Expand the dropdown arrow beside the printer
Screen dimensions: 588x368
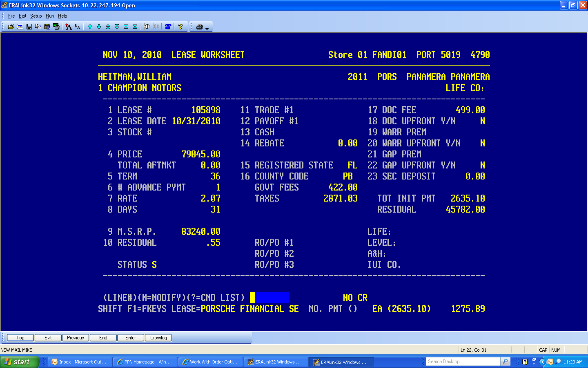(207, 28)
